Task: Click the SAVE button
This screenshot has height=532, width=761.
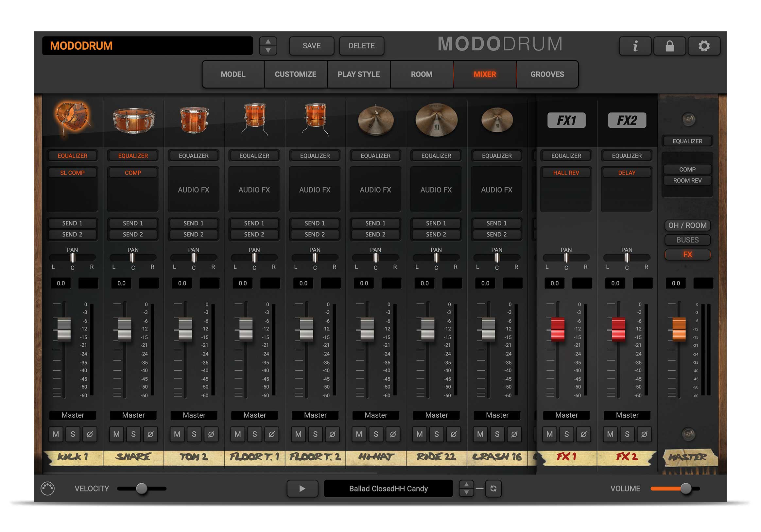Action: pyautogui.click(x=311, y=46)
